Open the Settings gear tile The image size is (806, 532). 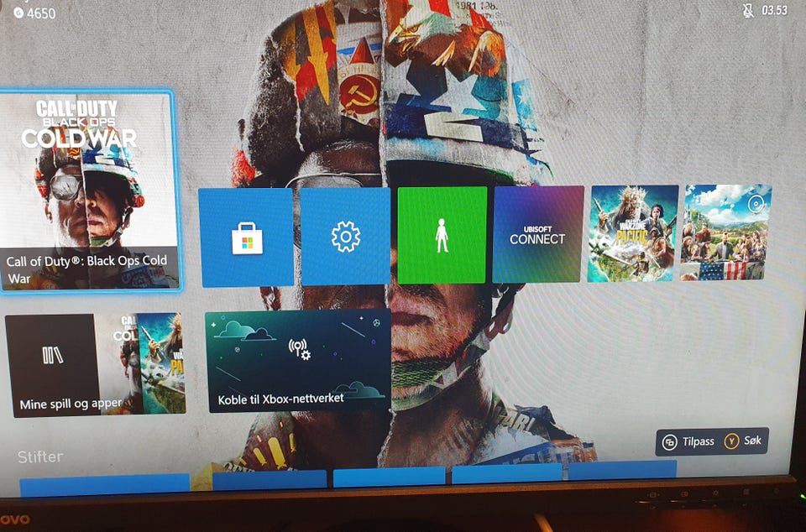(345, 237)
